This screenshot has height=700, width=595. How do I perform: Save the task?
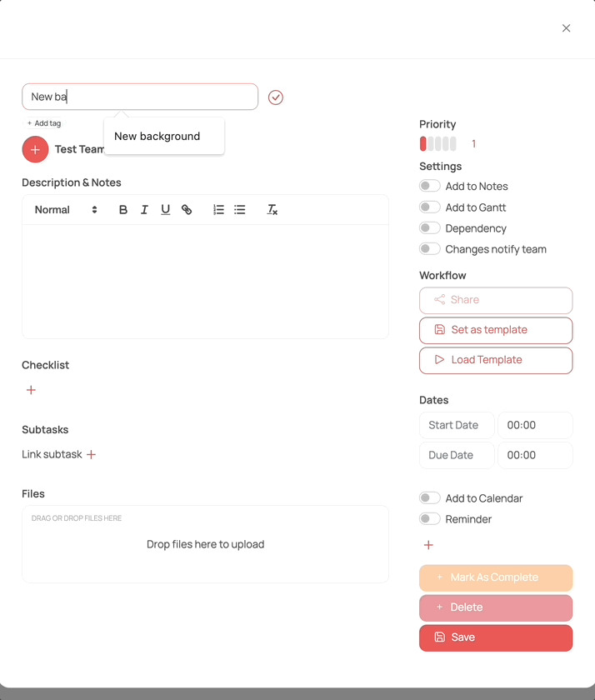[x=496, y=637]
